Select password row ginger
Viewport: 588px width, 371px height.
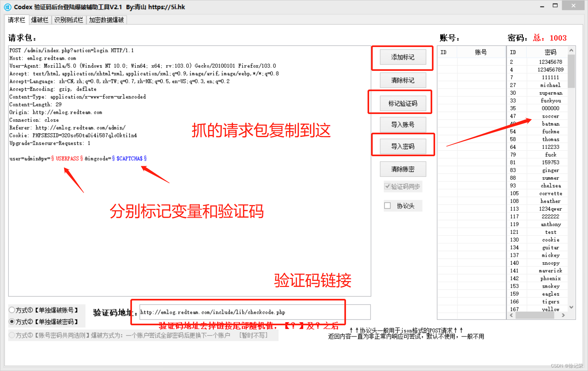[537, 170]
